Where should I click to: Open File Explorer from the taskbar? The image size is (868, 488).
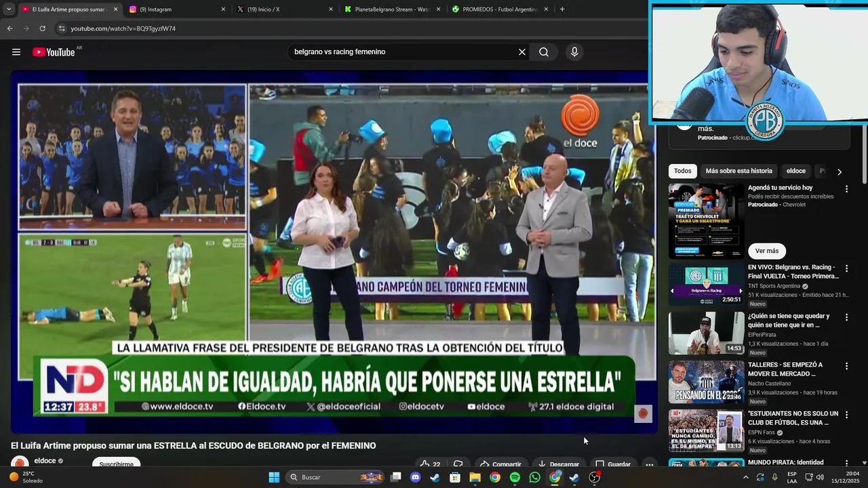[475, 477]
